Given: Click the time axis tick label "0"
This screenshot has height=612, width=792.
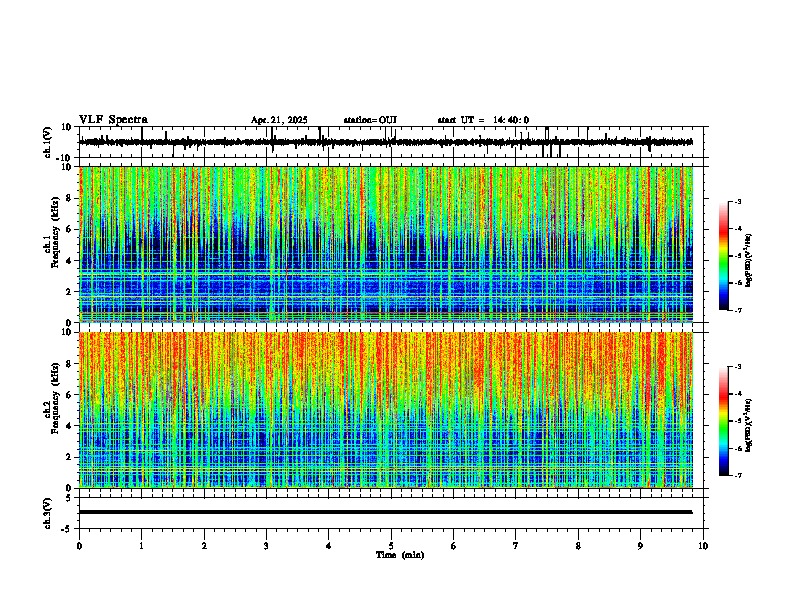Looking at the screenshot, I should pyautogui.click(x=79, y=546).
